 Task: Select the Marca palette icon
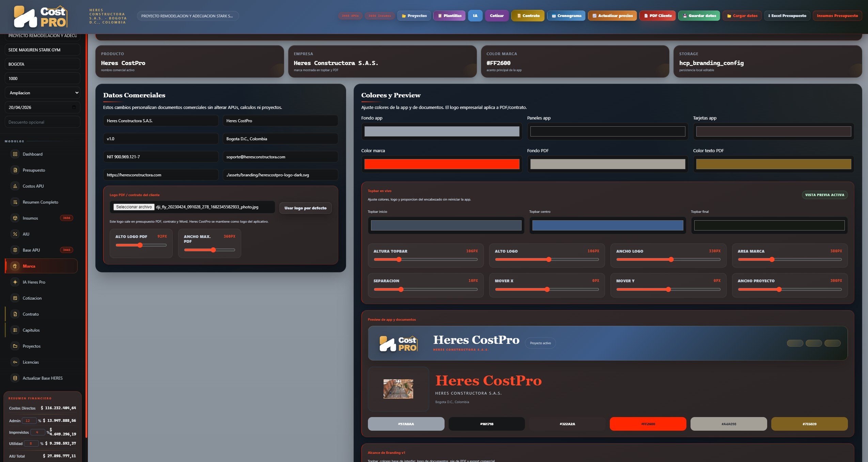coord(15,266)
